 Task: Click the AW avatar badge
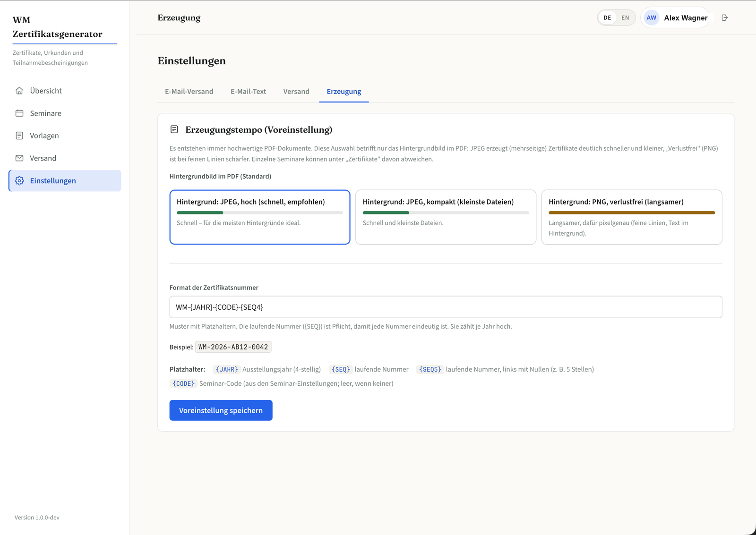tap(652, 18)
